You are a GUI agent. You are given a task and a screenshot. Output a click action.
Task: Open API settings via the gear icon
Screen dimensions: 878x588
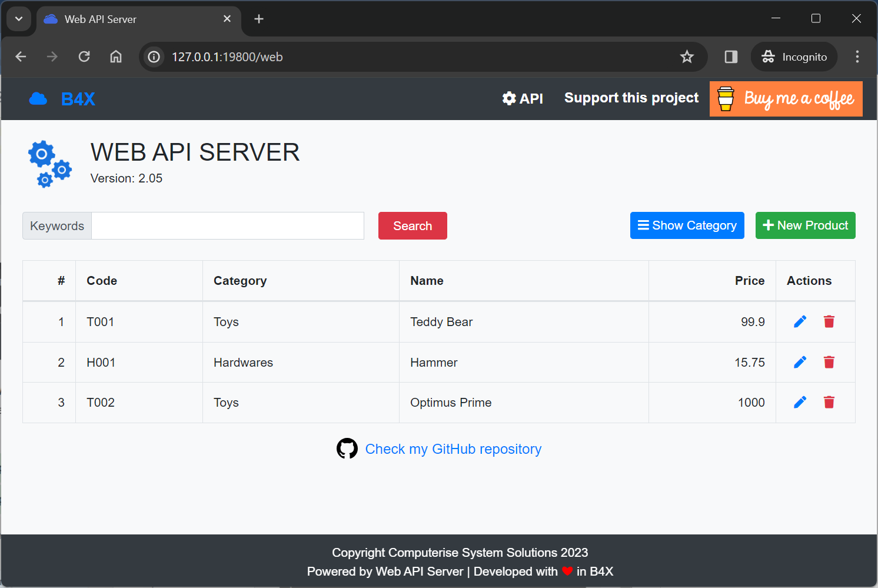click(510, 98)
